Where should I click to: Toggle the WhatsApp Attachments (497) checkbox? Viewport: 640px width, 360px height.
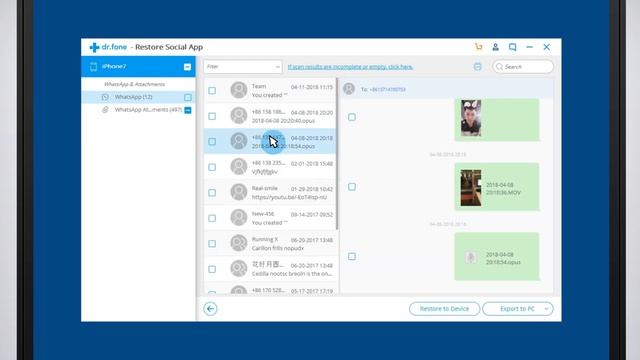[x=188, y=110]
